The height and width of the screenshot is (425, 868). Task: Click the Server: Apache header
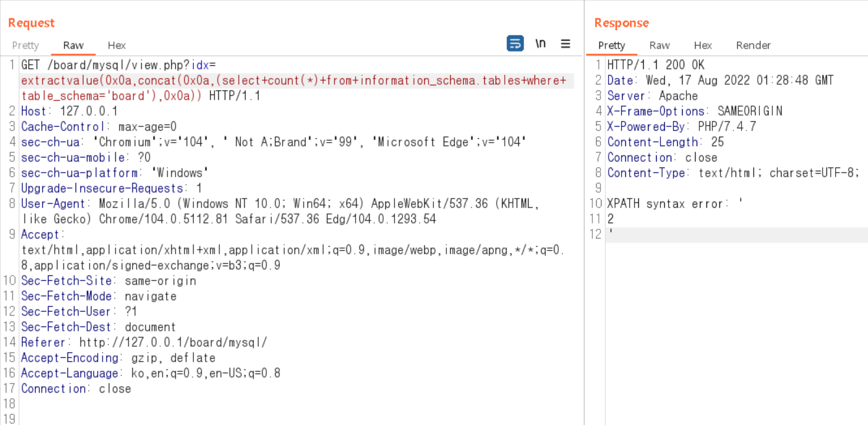pyautogui.click(x=652, y=96)
